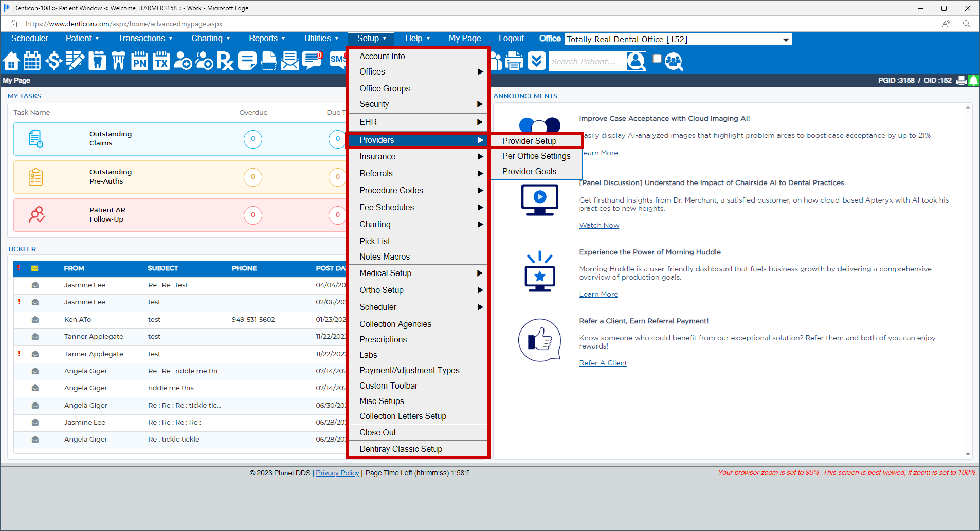
Task: Open the group patient search icon
Action: tap(674, 61)
